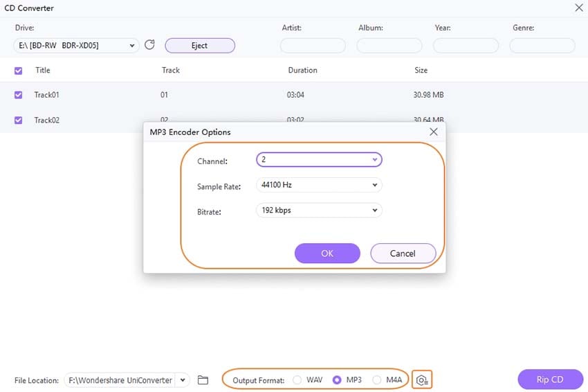This screenshot has width=588, height=392.
Task: Refresh the drive list icon
Action: point(149,45)
